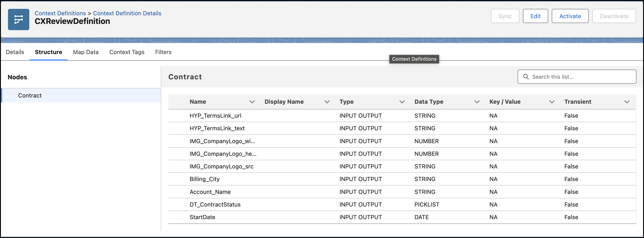Open the Transient column dropdown
The image size is (644, 238).
pos(627,102)
